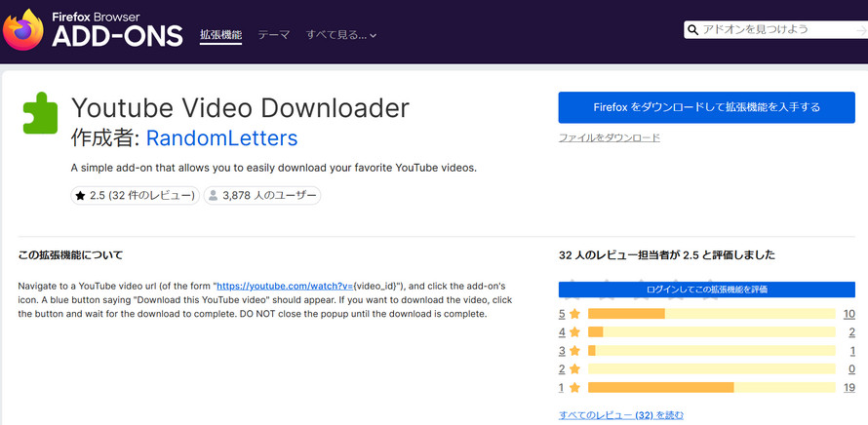The image size is (868, 425).
Task: Click the count 0 for 2-star reviews
Action: (852, 368)
